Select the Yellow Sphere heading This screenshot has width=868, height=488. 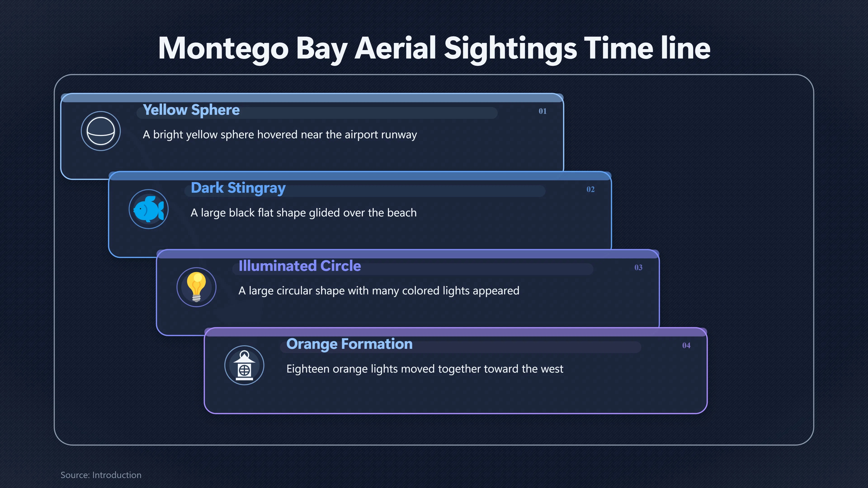coord(191,110)
